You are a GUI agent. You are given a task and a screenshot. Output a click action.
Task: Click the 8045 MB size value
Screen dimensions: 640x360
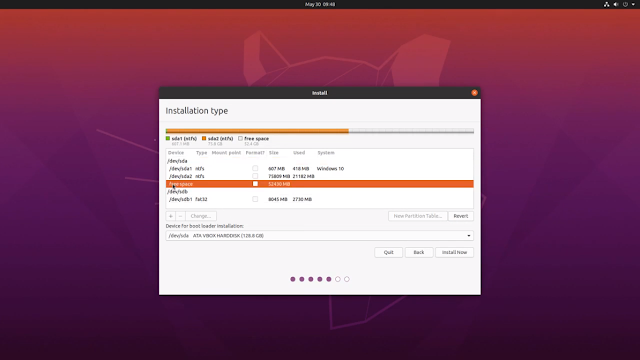(278, 199)
